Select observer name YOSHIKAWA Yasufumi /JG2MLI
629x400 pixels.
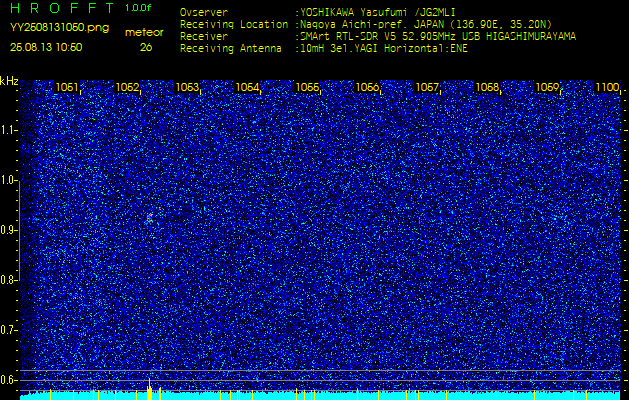(377, 12)
